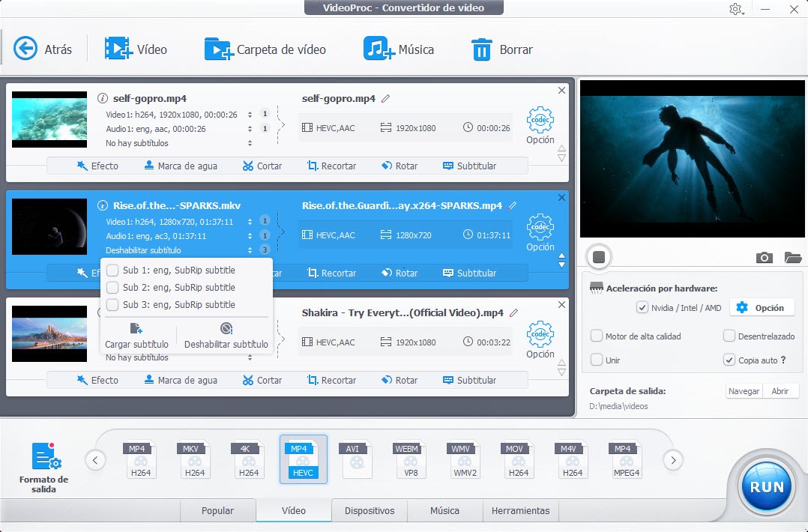Open codec Opción for self-gopro.mp4
This screenshot has width=808, height=532.
coord(540,125)
